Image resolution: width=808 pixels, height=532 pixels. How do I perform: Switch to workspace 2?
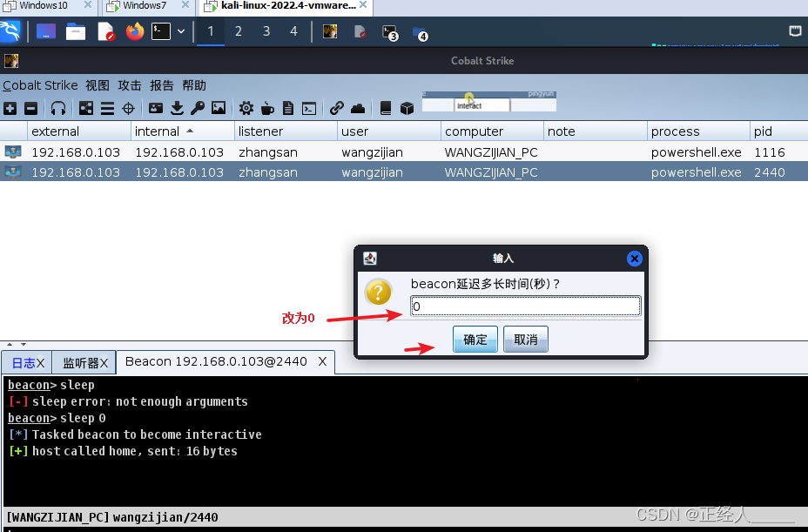point(238,31)
